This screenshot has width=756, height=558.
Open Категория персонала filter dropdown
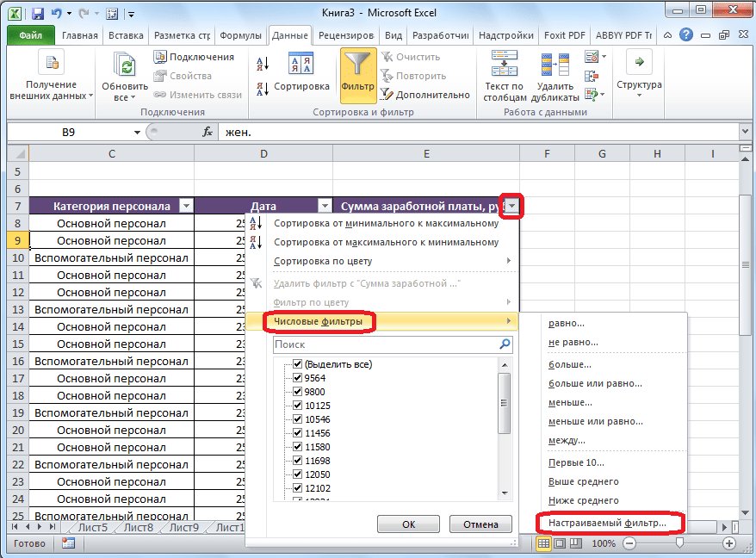186,207
